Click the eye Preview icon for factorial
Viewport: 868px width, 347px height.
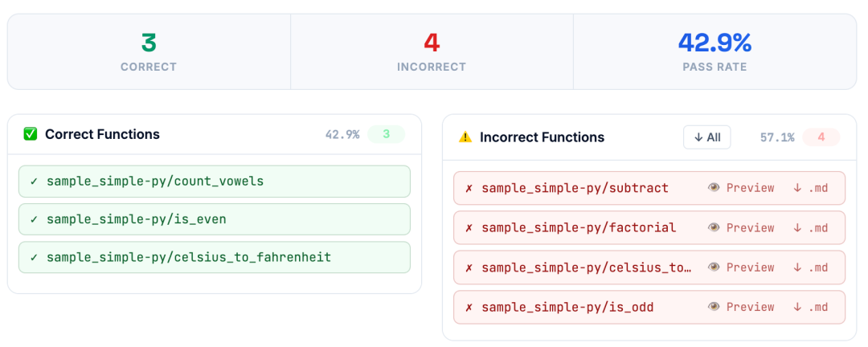coord(714,227)
